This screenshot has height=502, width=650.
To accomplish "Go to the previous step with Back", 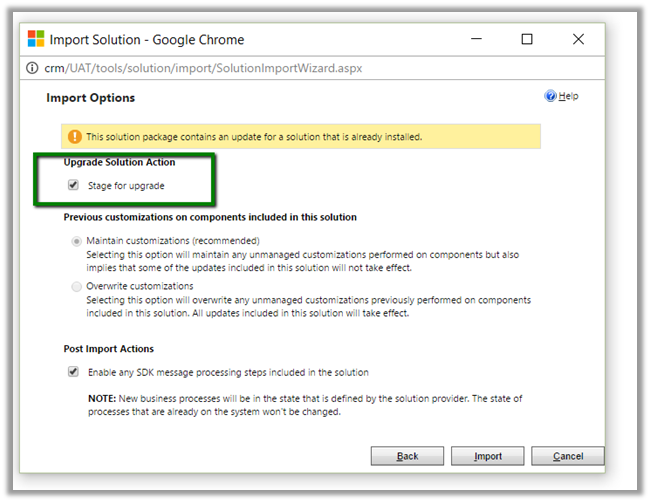I will 407,456.
